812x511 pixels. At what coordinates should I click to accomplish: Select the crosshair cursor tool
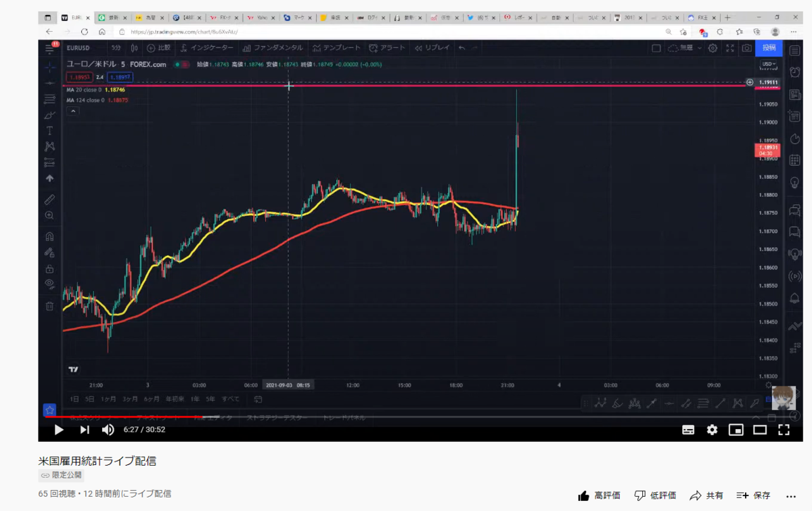click(x=49, y=67)
